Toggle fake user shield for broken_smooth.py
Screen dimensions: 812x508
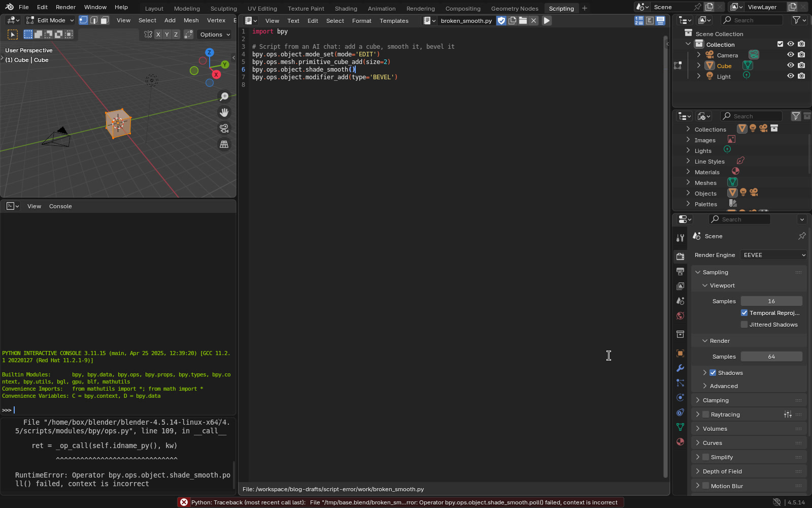tap(501, 21)
